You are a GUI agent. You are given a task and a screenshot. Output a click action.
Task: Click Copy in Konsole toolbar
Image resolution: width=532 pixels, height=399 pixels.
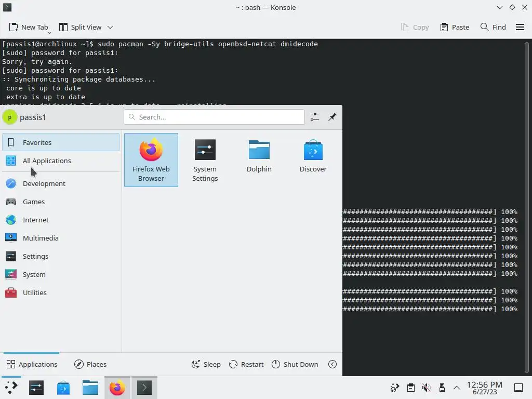[415, 27]
